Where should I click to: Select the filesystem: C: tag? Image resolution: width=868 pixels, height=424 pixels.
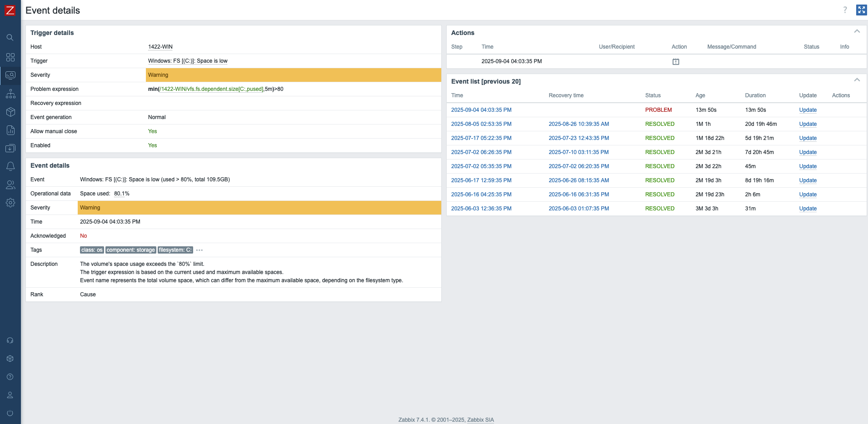pos(175,250)
